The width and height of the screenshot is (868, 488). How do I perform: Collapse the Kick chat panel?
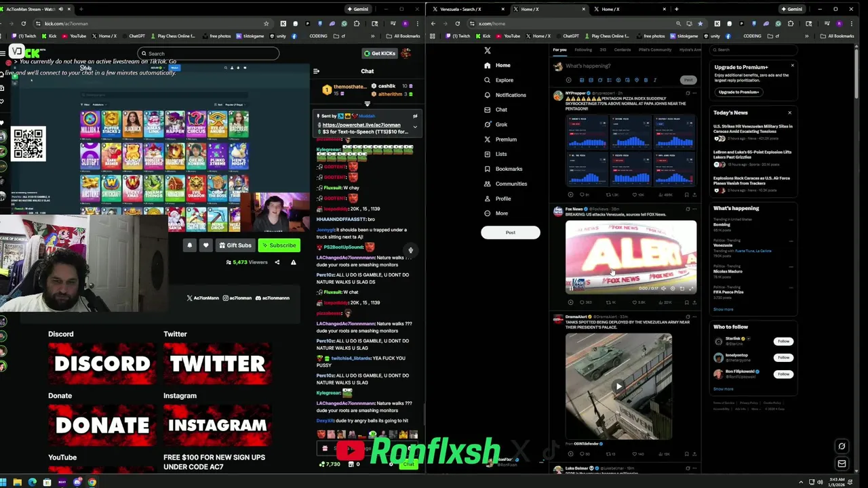click(x=316, y=71)
